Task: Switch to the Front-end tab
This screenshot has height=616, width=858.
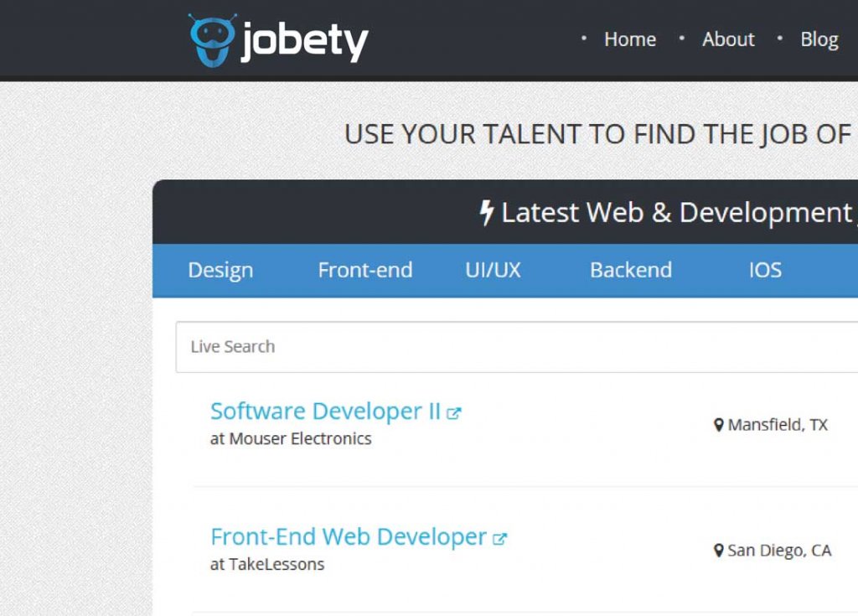Action: [x=365, y=270]
